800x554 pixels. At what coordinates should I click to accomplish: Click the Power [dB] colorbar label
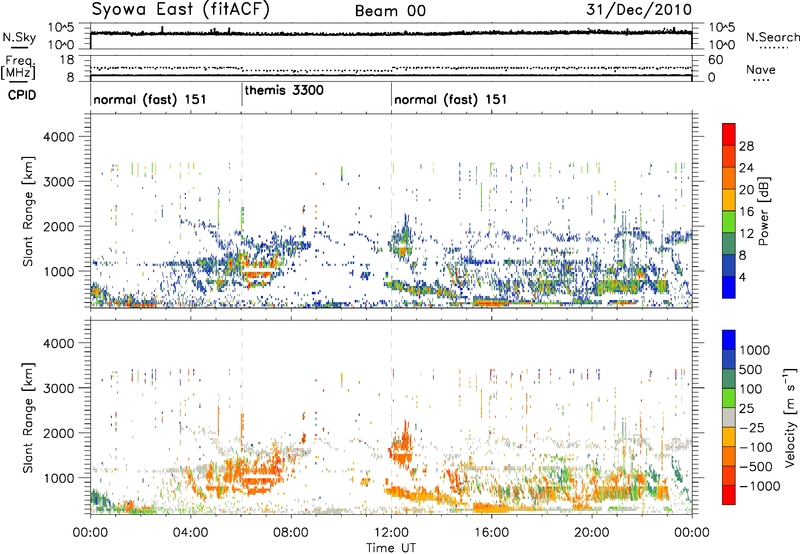763,211
